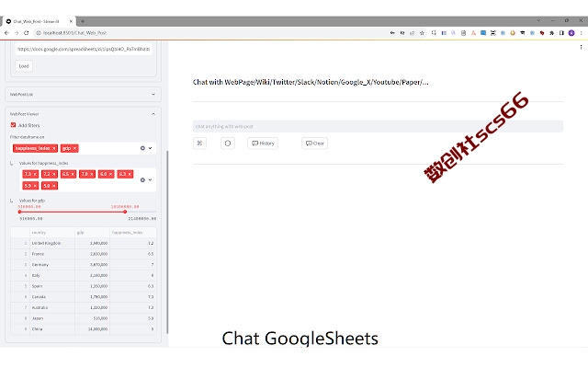Select the Australia table cell
588x368 pixels.
(51, 307)
